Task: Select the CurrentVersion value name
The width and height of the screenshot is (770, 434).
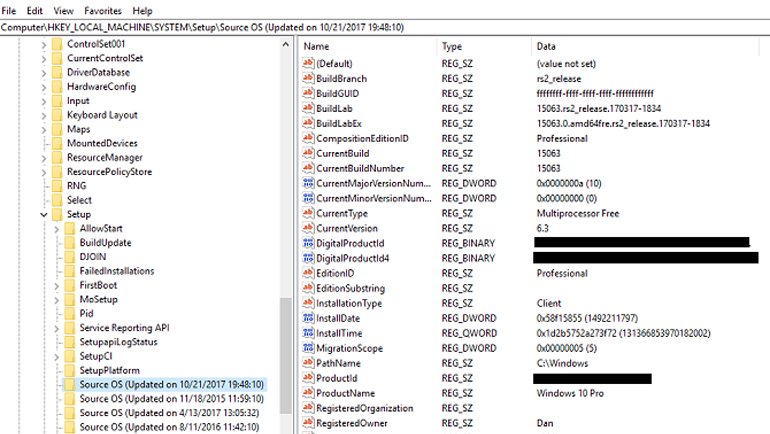Action: click(347, 228)
